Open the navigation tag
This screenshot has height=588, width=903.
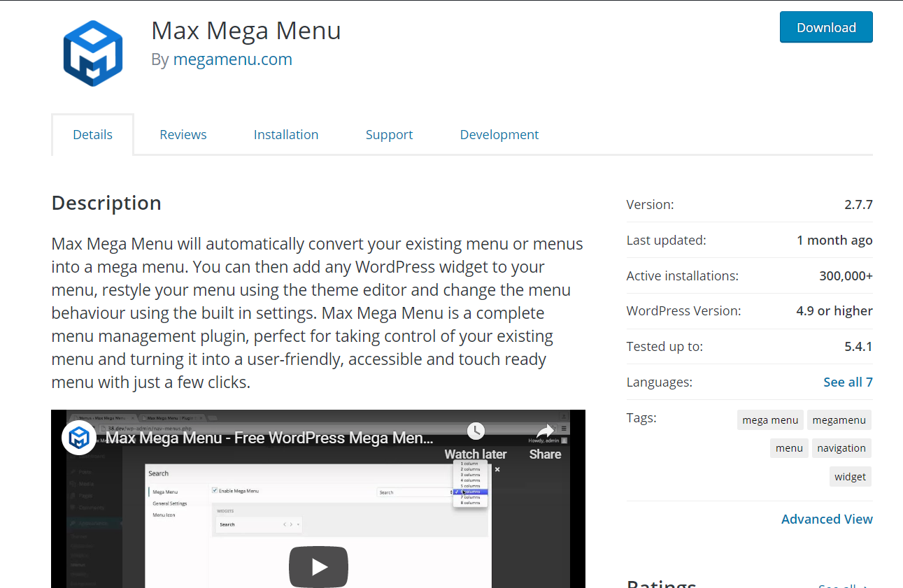pos(841,447)
